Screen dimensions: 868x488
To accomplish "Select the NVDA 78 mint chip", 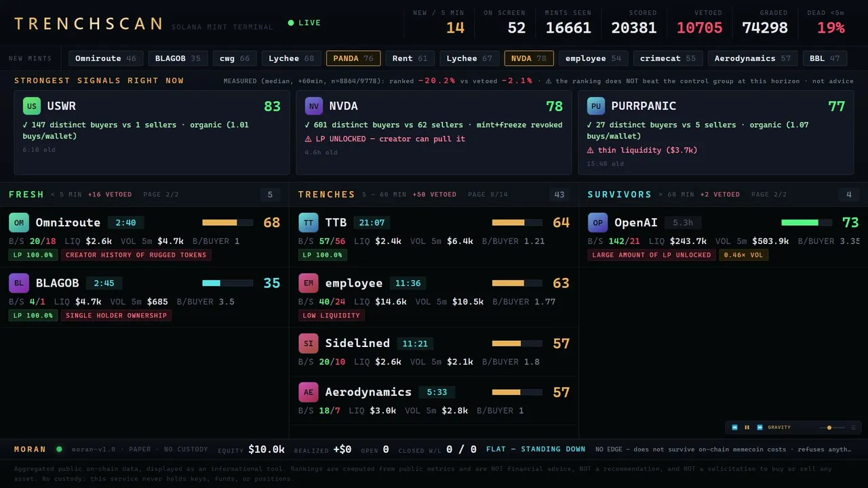I will pos(529,58).
